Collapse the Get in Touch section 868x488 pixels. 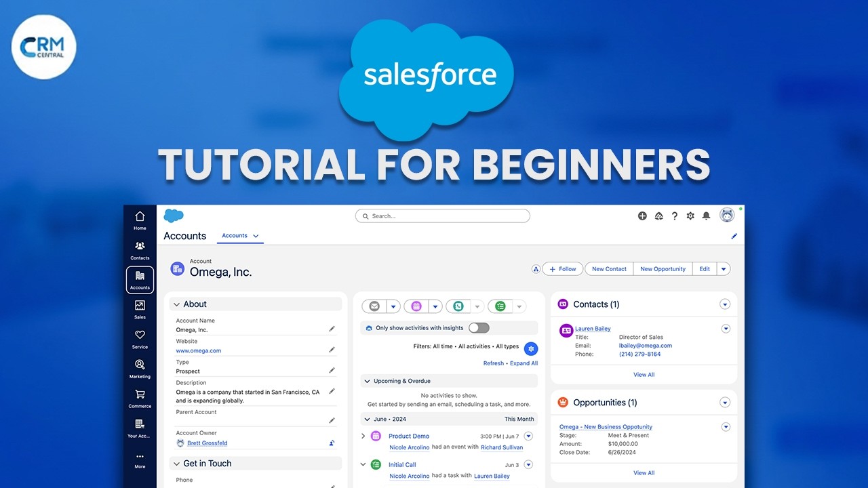(x=176, y=464)
